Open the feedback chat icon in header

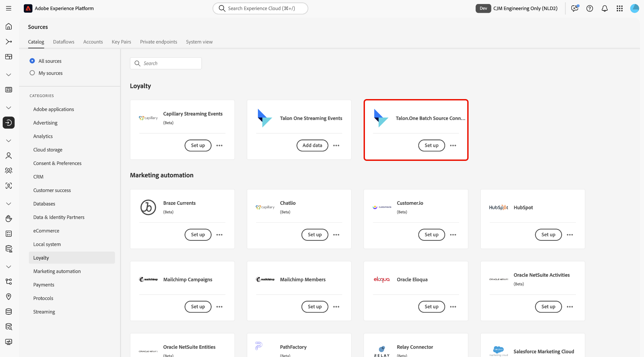point(575,8)
